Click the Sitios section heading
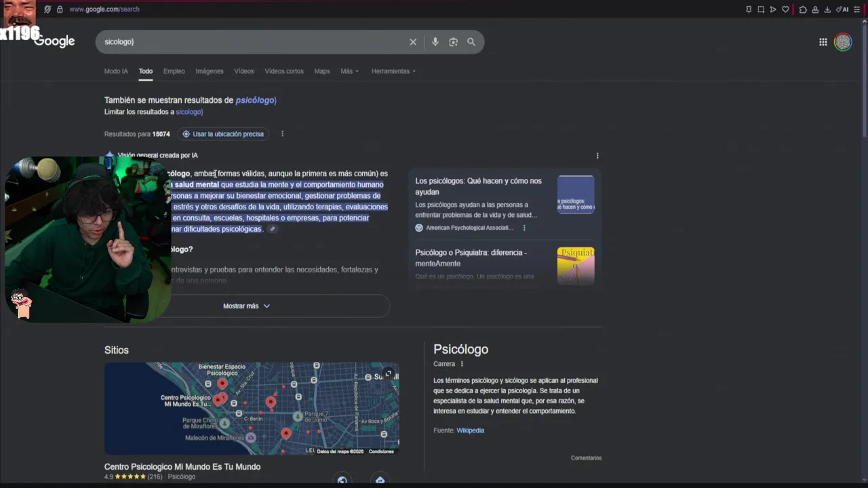 pyautogui.click(x=117, y=350)
